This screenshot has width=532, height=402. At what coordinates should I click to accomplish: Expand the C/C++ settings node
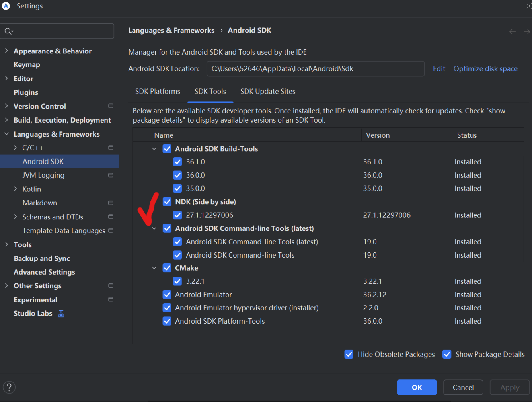tap(15, 148)
